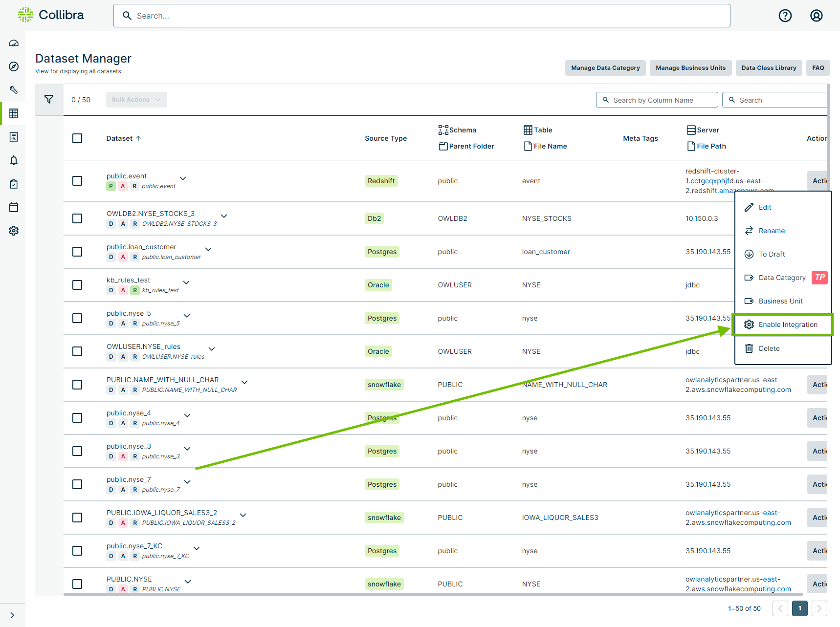Open the calendar scheduler icon in sidebar
Screen dimensions: 840x627
click(x=13, y=207)
